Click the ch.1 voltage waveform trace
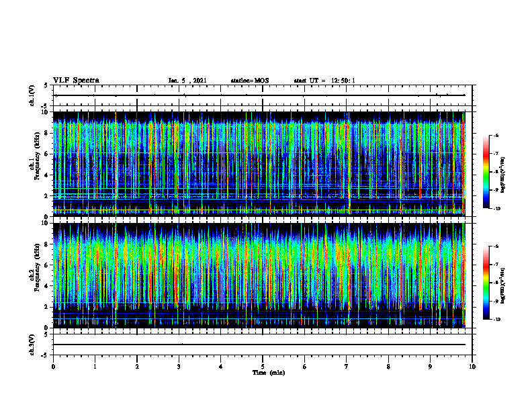532x411 pixels. click(260, 95)
